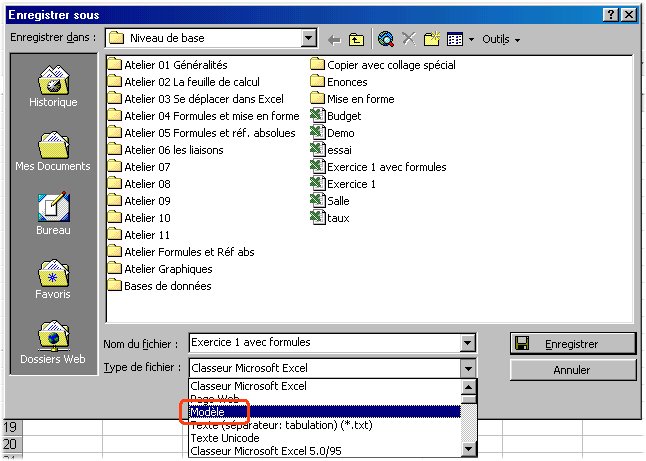Screen dimensions: 646x461
Task: Jump to the Bureau location
Action: (53, 213)
